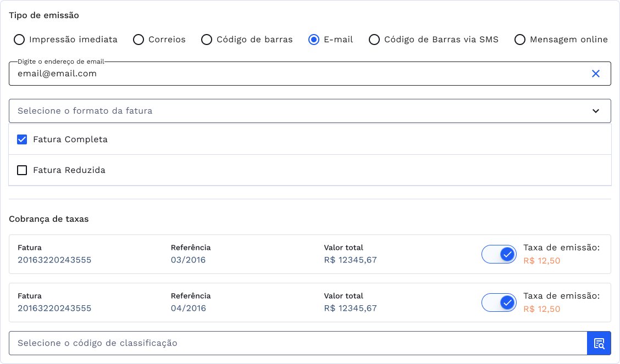Viewport: 620px width, 364px height.
Task: Focus the Selecione o código de classificação field
Action: (297, 343)
